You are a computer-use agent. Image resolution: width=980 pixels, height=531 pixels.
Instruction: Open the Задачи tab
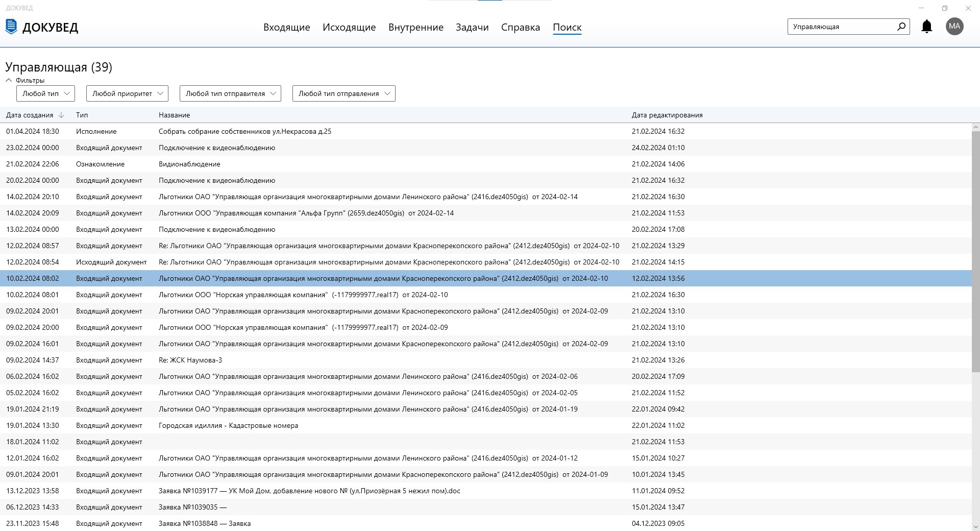click(472, 27)
